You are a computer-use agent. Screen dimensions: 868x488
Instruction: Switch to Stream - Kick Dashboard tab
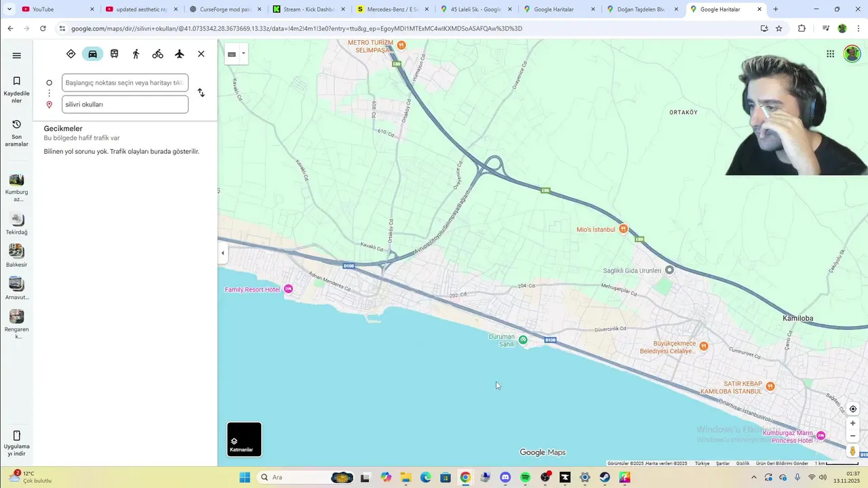point(309,9)
